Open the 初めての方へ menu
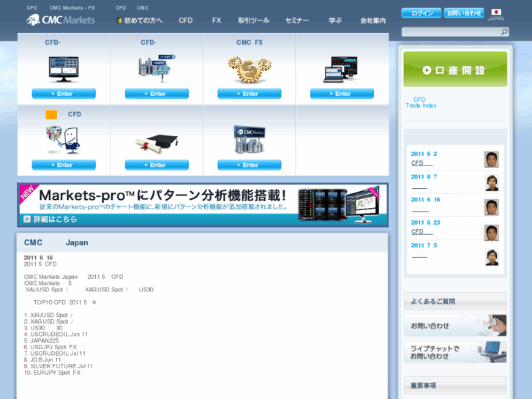The height and width of the screenshot is (399, 532). [x=140, y=20]
